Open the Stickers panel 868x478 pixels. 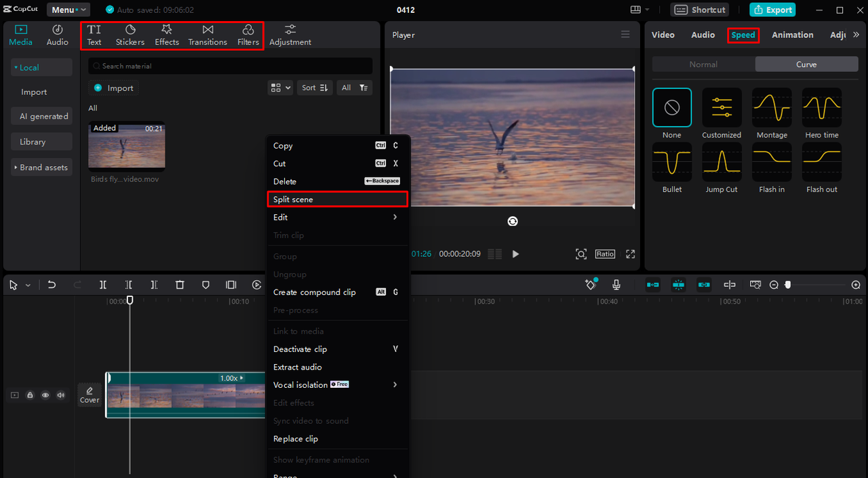130,35
